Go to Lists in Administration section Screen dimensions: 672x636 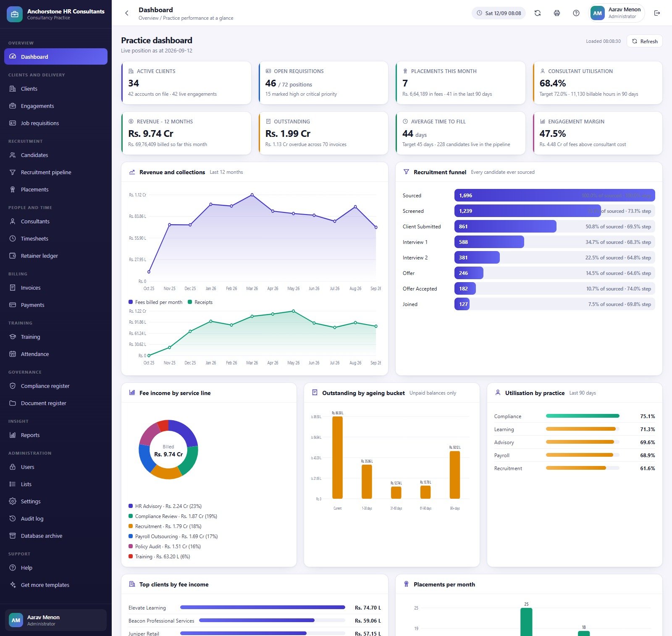point(56,484)
